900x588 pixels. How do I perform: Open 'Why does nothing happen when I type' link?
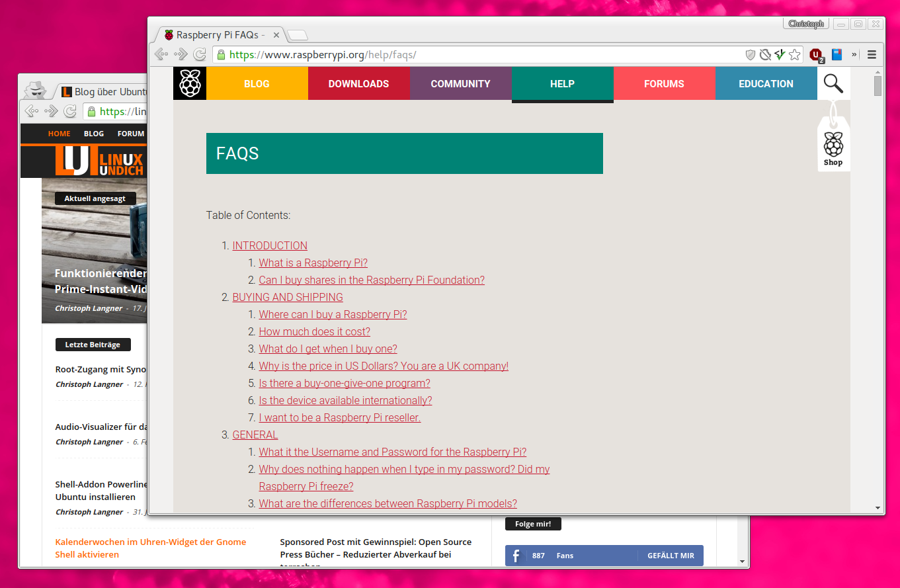click(x=404, y=478)
